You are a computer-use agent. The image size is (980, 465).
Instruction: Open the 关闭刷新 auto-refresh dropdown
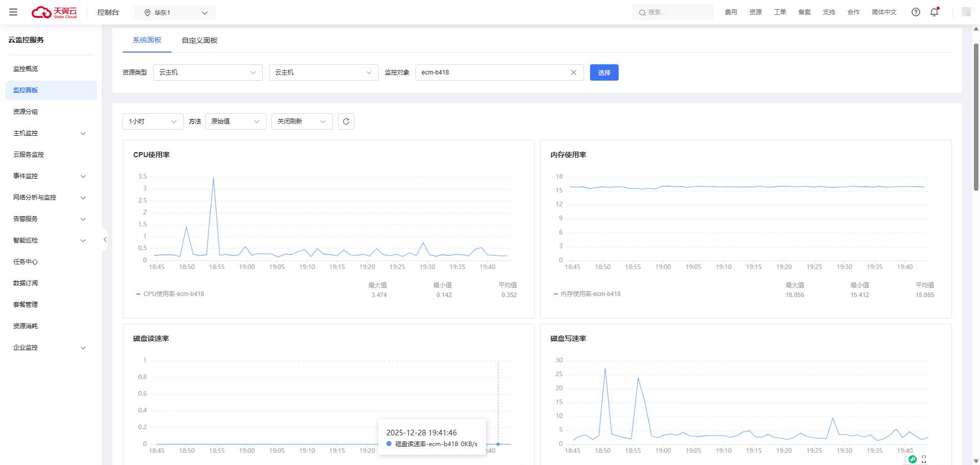click(302, 121)
